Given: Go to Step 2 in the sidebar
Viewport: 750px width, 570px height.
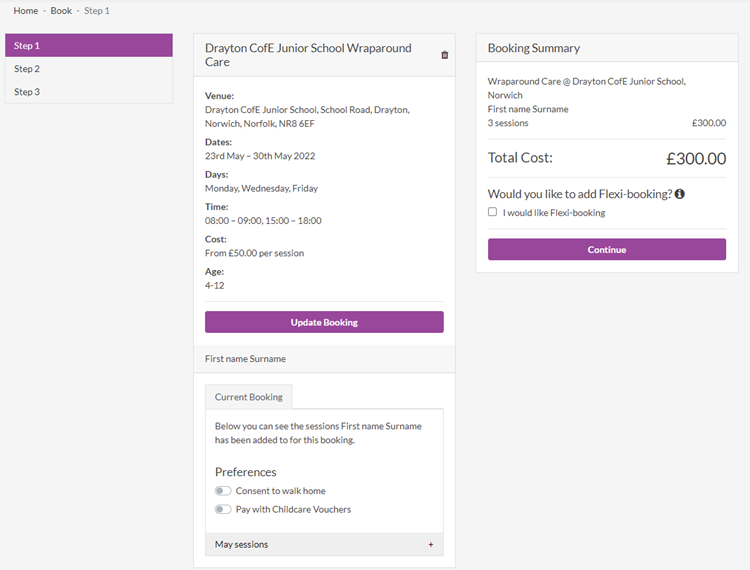Looking at the screenshot, I should pos(89,69).
